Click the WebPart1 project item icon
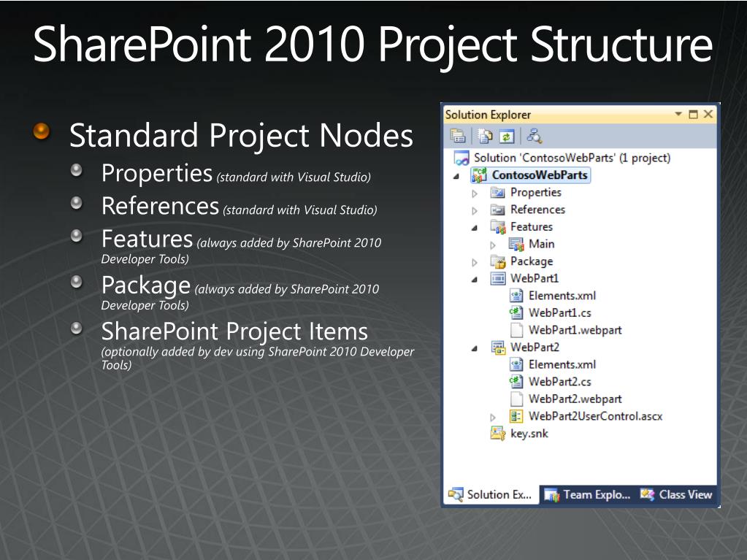Viewport: 747px width, 560px height. 498,279
